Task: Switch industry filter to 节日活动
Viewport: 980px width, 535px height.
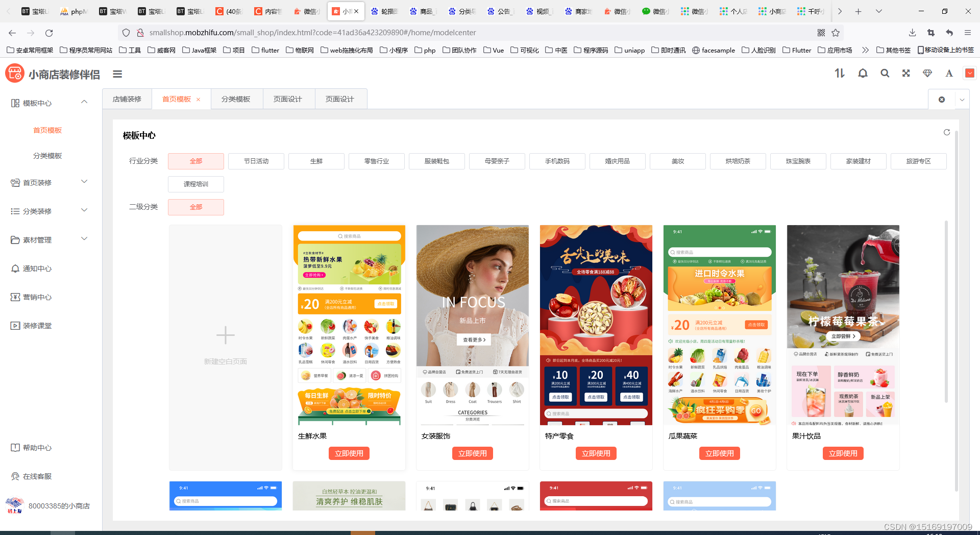Action: [x=256, y=161]
